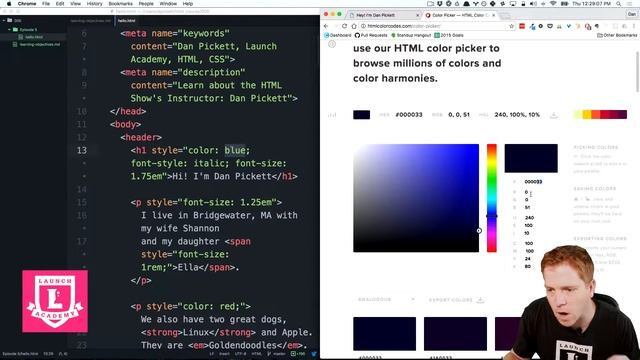Open the File menu
This screenshot has width=640, height=360.
point(46,4)
